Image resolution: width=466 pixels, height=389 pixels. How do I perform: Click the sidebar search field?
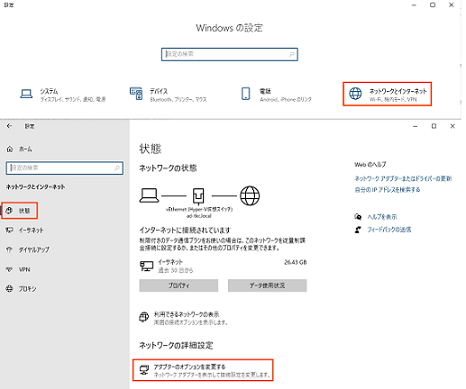pos(64,168)
